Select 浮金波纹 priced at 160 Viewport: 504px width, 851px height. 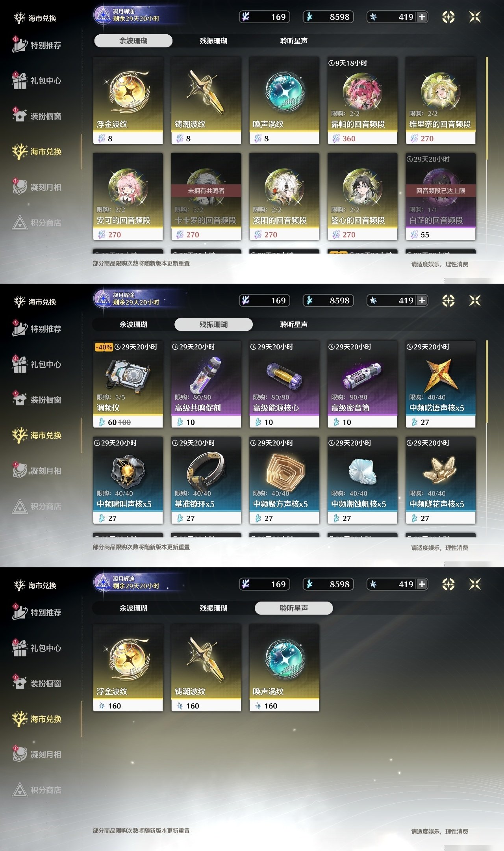tap(128, 668)
